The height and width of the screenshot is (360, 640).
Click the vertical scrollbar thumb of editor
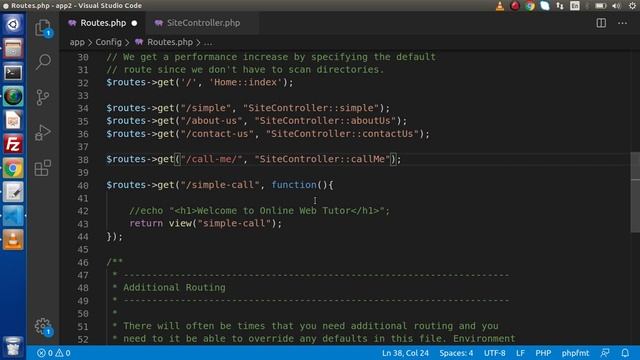click(635, 192)
